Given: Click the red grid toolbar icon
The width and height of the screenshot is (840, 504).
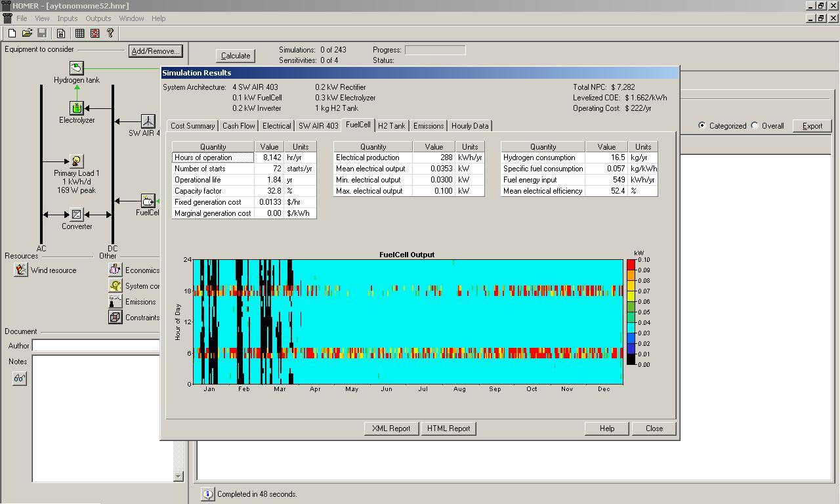Looking at the screenshot, I should click(95, 33).
